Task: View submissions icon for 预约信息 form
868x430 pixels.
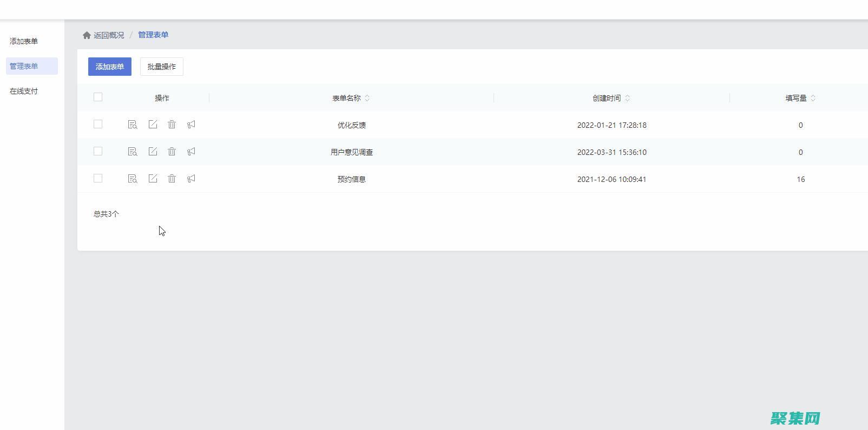Action: [x=132, y=179]
